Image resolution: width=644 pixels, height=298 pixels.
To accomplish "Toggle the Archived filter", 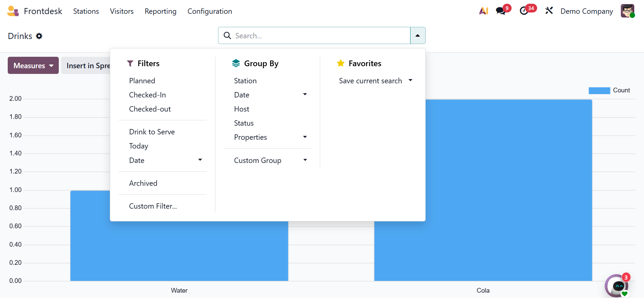I will pyautogui.click(x=143, y=183).
